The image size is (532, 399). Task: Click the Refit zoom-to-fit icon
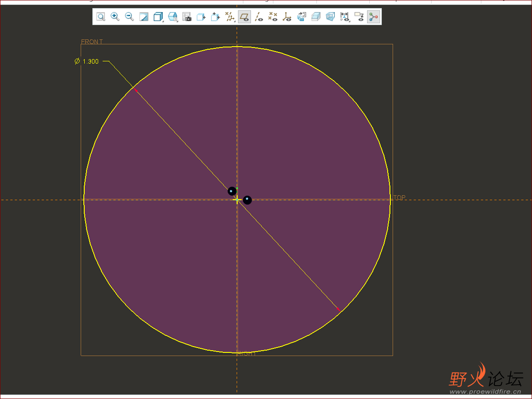pyautogui.click(x=101, y=17)
